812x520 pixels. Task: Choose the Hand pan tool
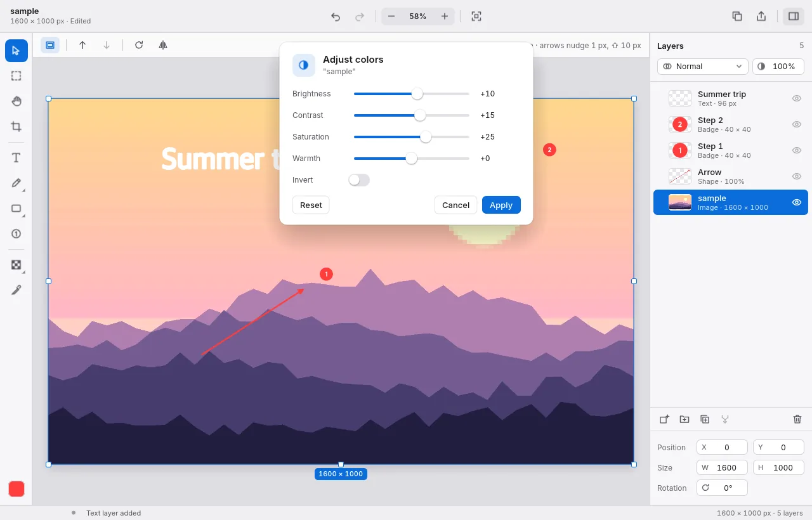[16, 101]
